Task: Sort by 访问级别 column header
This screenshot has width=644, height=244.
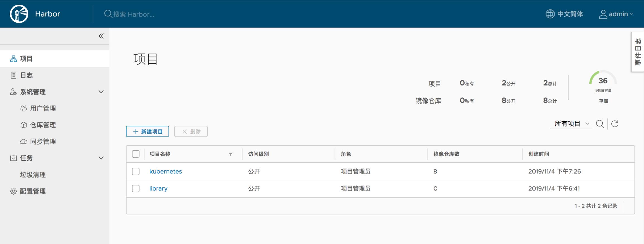Action: click(x=258, y=154)
